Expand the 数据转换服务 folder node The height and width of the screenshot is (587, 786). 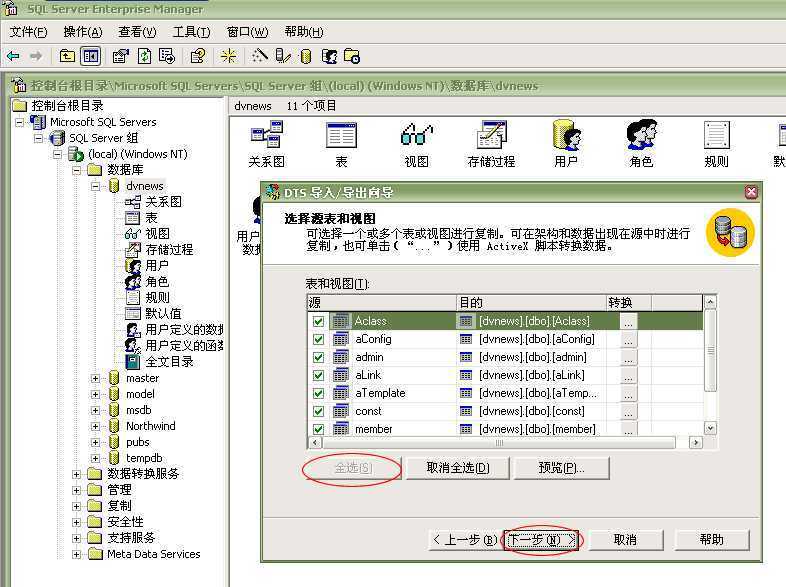77,474
